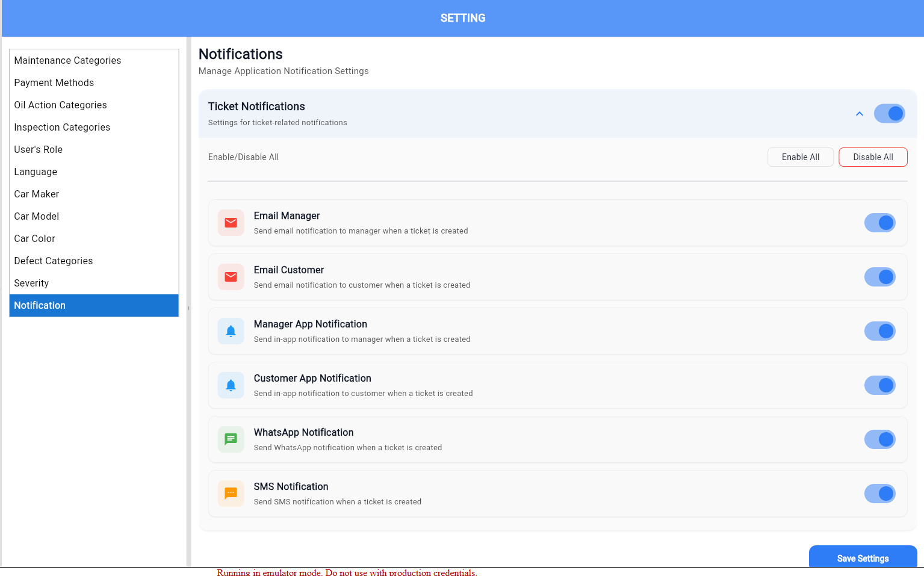Open the Defect Categories menu item
Screen dimensions: 924x576
click(x=54, y=261)
